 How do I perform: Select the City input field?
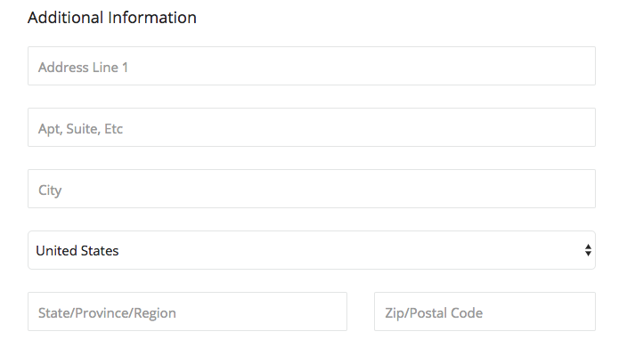(x=311, y=189)
